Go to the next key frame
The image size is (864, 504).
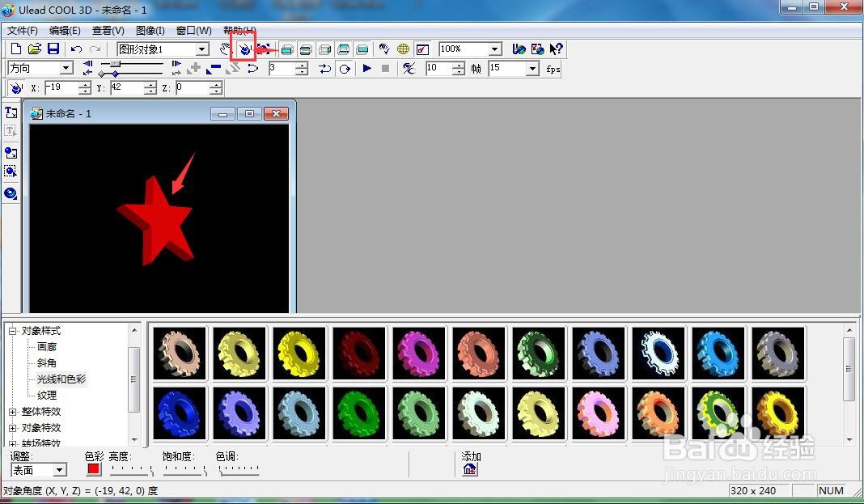point(176,65)
